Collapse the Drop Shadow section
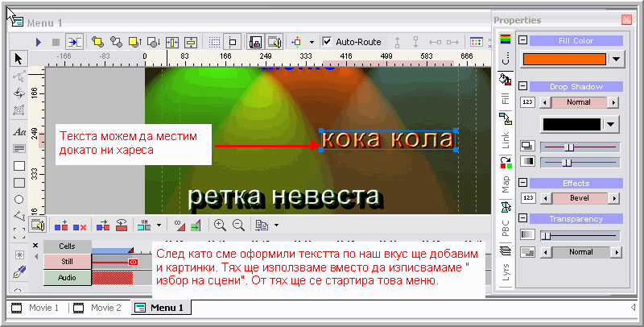Viewport: 644px width, 327px height. pyautogui.click(x=522, y=86)
